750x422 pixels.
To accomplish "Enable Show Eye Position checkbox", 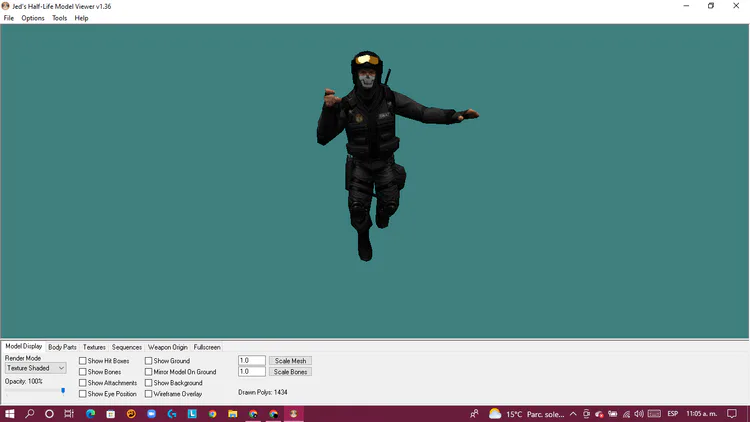I will point(83,394).
